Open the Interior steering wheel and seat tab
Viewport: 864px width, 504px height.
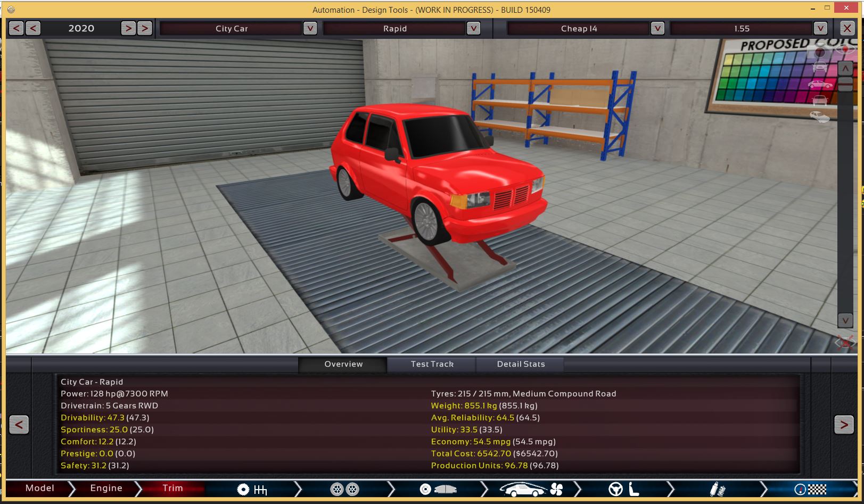coord(624,489)
